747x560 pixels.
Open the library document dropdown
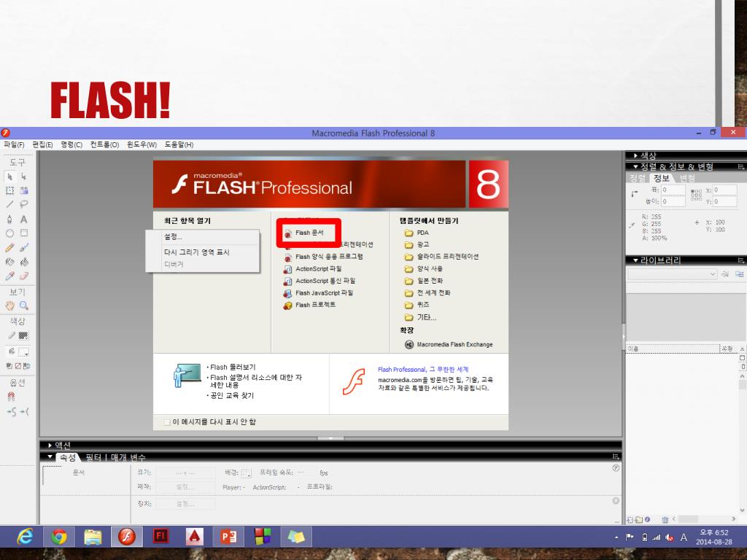click(672, 274)
